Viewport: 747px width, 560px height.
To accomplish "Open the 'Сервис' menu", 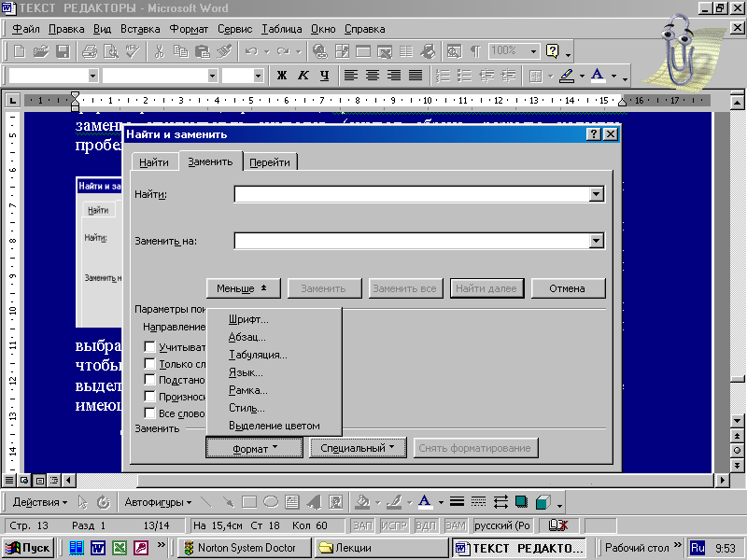I will (235, 29).
